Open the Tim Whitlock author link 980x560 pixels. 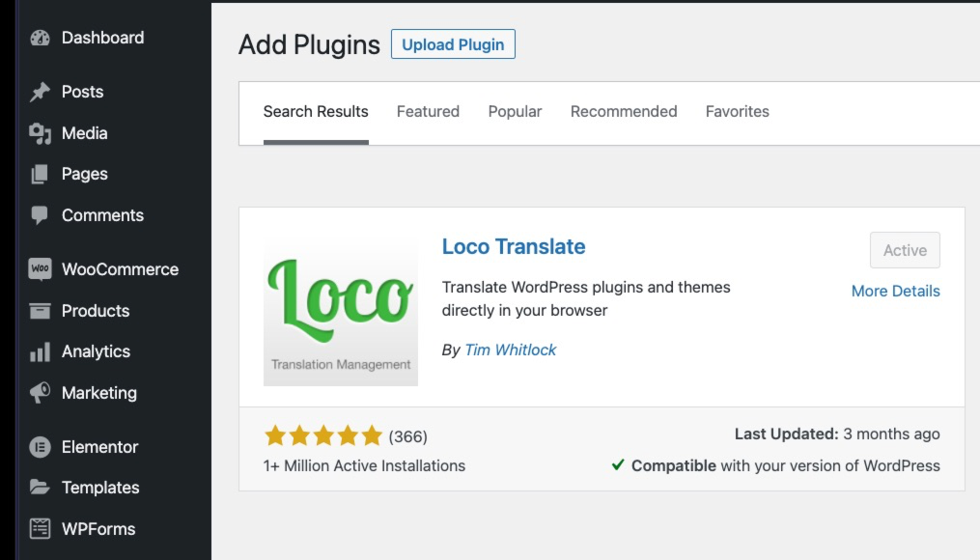510,350
